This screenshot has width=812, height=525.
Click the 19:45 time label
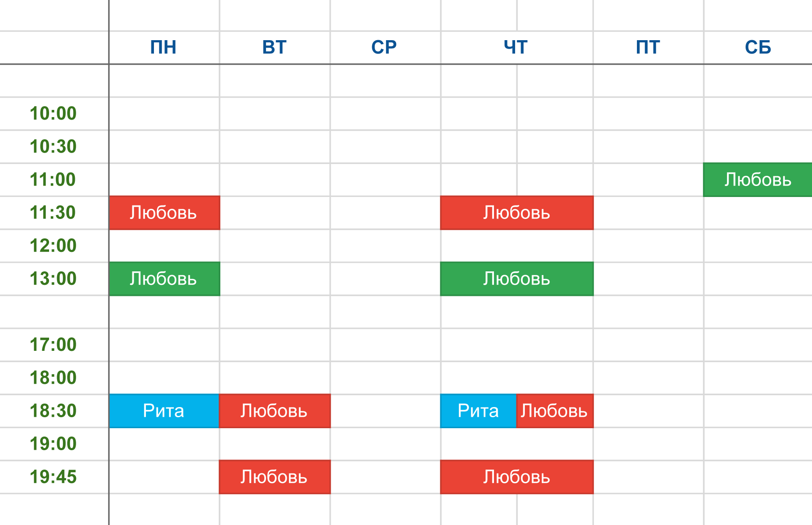pos(53,477)
